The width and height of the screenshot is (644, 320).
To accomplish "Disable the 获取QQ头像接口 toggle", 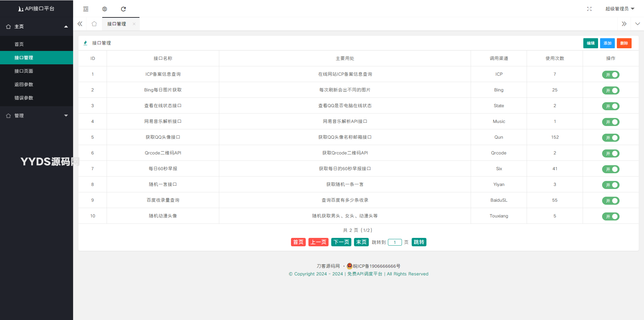I will (x=610, y=138).
